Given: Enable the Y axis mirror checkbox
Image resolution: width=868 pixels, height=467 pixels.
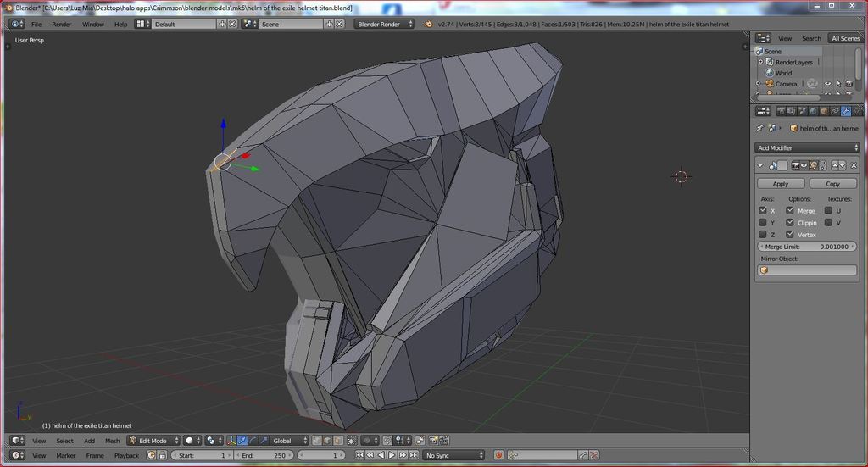Looking at the screenshot, I should [764, 223].
